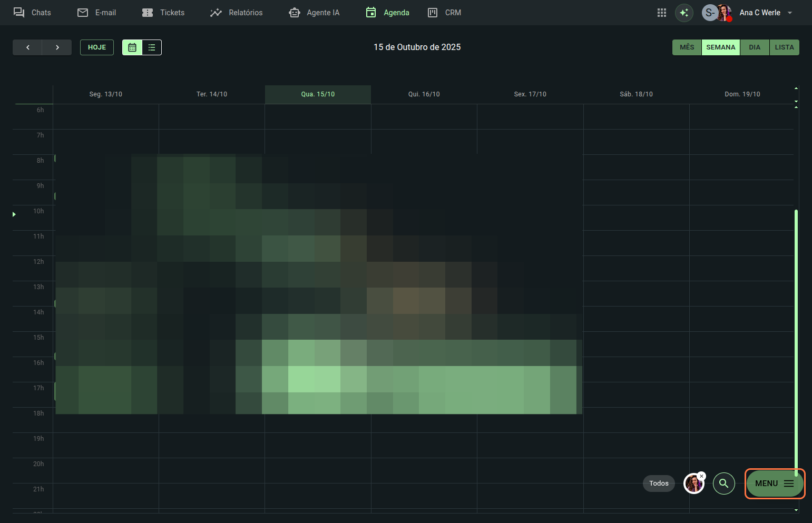812x523 pixels.
Task: Click the AI sparkle assistant icon
Action: 684,13
